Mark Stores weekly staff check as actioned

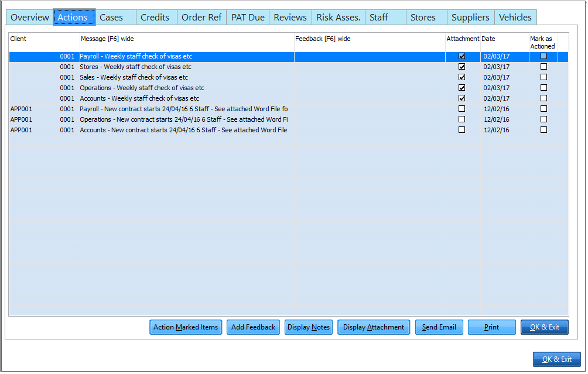(543, 67)
